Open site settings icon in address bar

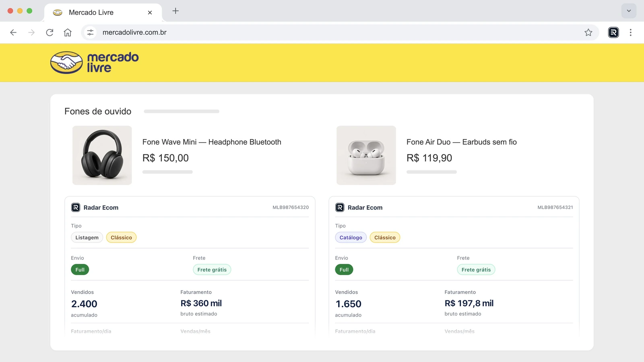[x=91, y=33]
